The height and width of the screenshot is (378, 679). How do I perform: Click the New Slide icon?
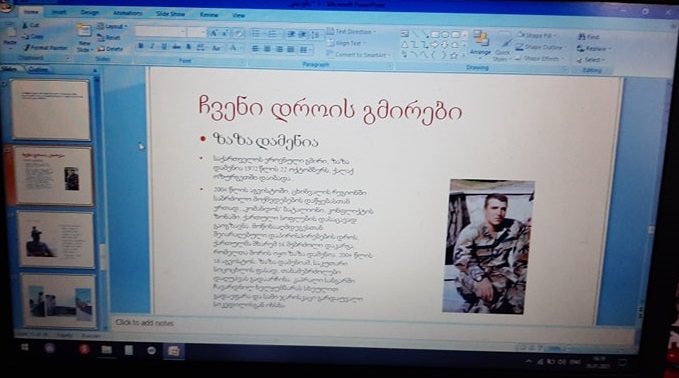[84, 36]
